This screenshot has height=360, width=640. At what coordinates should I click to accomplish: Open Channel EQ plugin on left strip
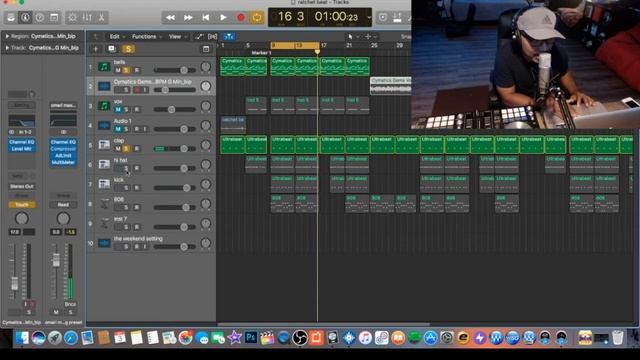coord(22,142)
